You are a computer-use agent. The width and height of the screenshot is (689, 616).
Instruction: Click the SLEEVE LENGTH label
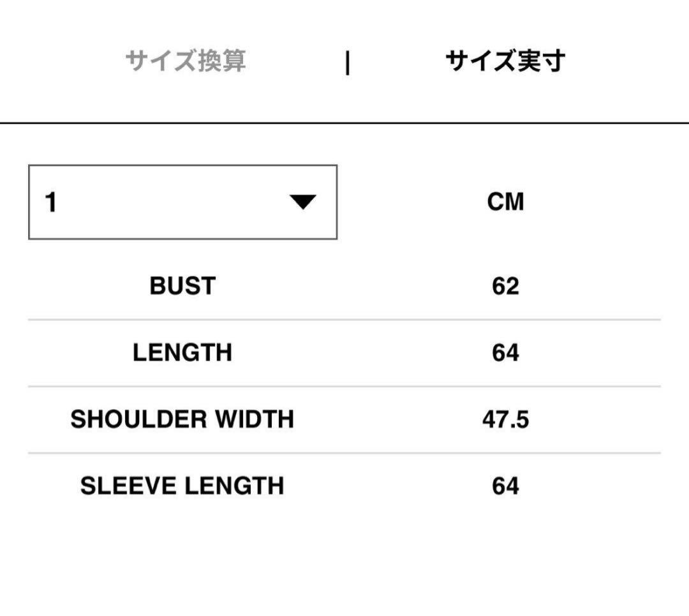[181, 486]
